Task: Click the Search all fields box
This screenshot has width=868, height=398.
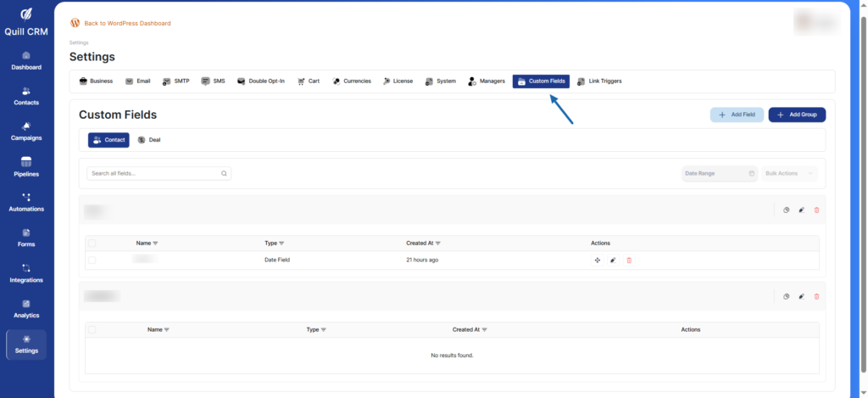Action: click(x=158, y=173)
